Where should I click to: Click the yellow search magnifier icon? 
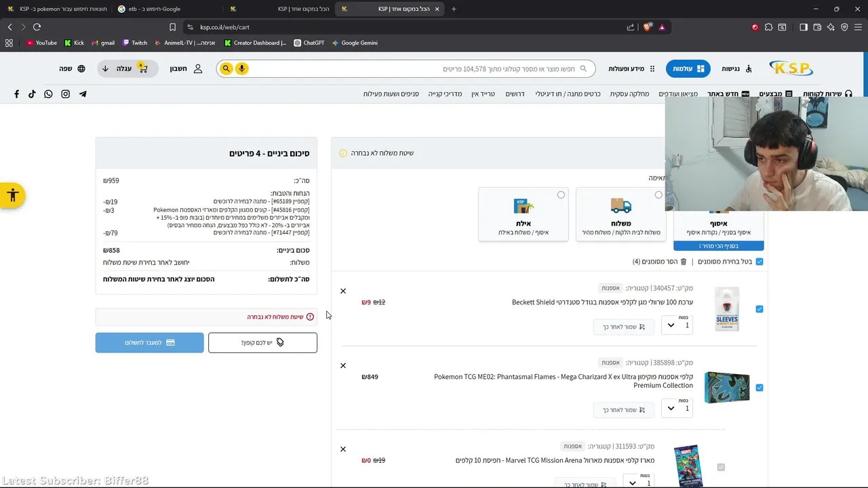[x=226, y=68]
